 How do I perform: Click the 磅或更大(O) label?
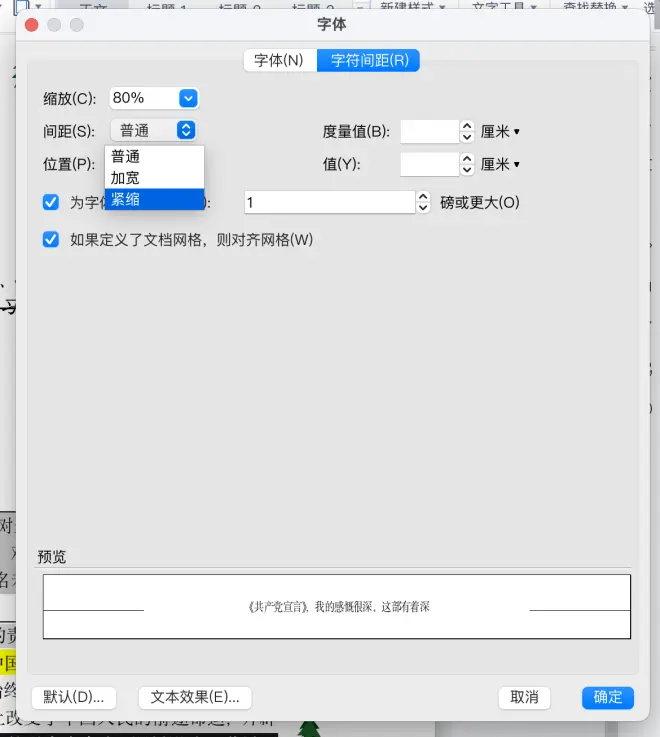coord(480,203)
